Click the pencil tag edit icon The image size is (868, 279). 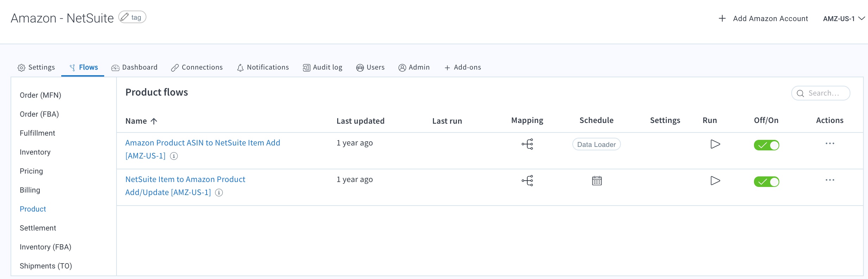pyautogui.click(x=125, y=17)
